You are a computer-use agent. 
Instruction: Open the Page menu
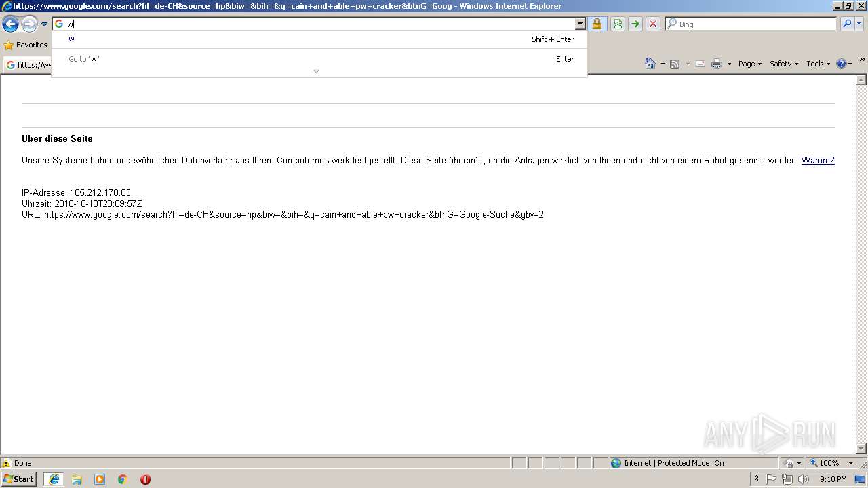tap(749, 64)
